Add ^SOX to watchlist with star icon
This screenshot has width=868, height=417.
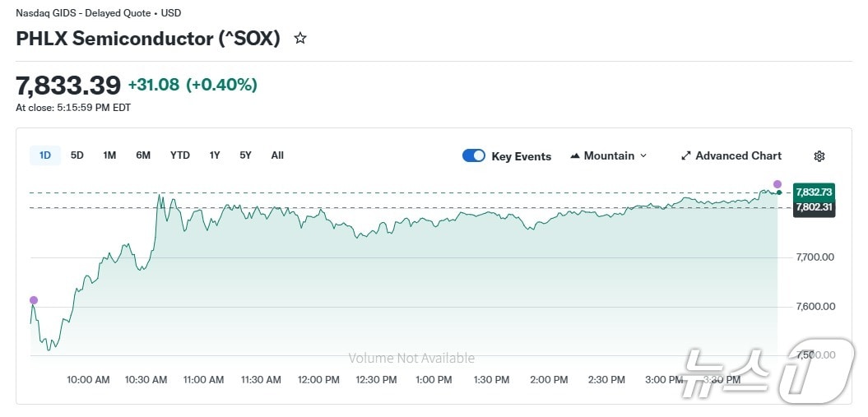click(x=300, y=38)
